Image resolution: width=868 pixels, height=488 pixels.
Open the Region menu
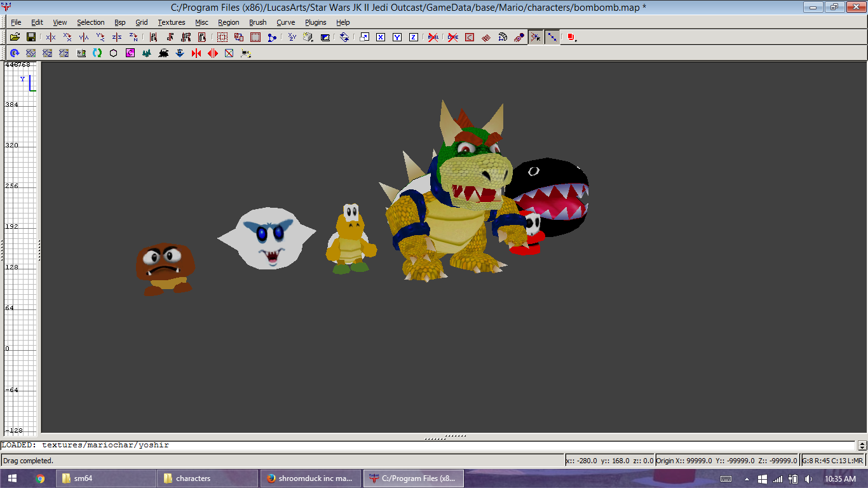229,22
